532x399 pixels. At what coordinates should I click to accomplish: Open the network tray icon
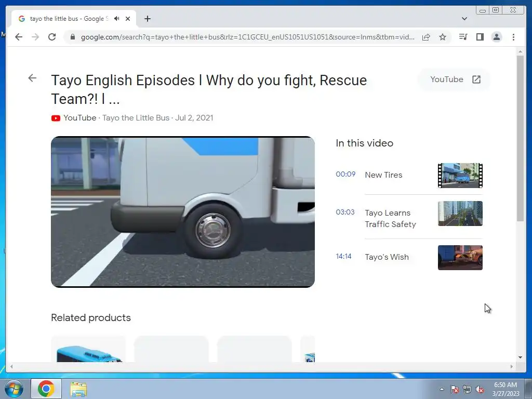click(x=467, y=389)
